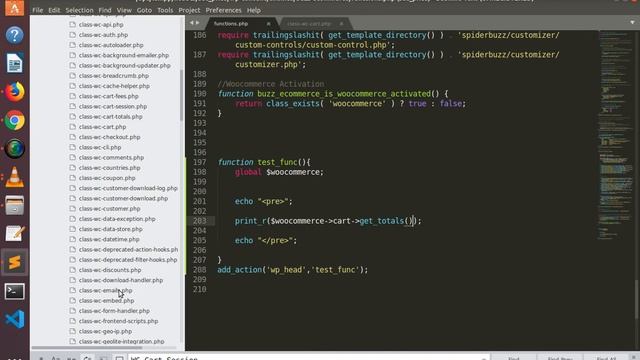640x360 pixels.
Task: Launch LibreOffice Writer from the dock
Action: click(14, 64)
